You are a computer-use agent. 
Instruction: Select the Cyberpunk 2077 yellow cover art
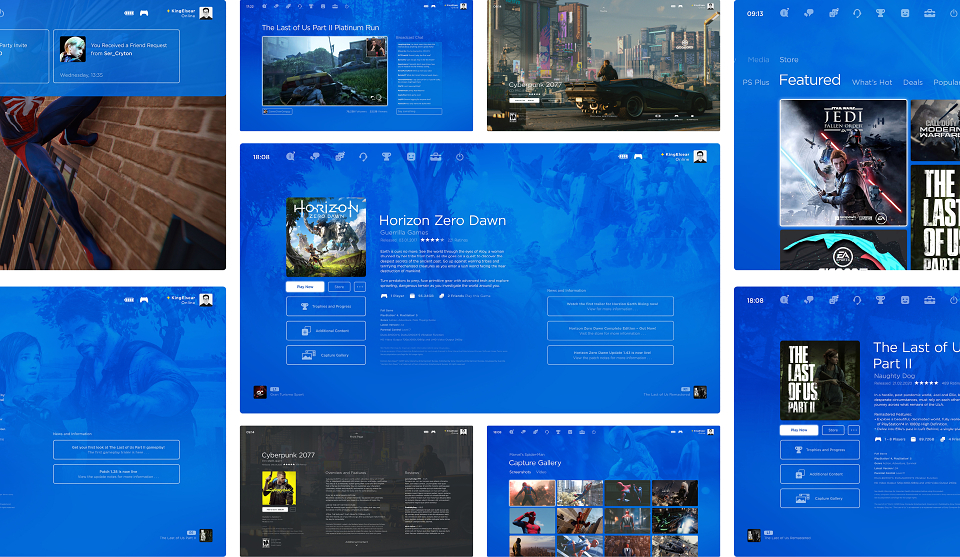[x=279, y=488]
